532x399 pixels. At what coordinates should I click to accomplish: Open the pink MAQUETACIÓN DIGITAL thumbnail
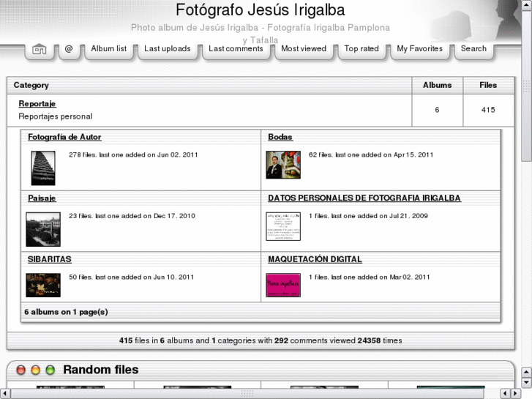click(282, 285)
